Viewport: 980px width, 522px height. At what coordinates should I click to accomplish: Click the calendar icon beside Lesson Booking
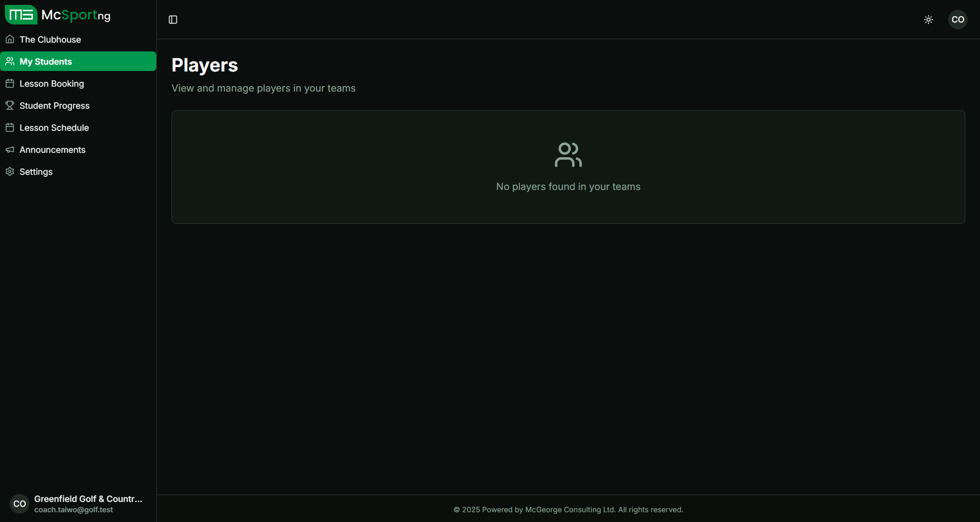[10, 83]
